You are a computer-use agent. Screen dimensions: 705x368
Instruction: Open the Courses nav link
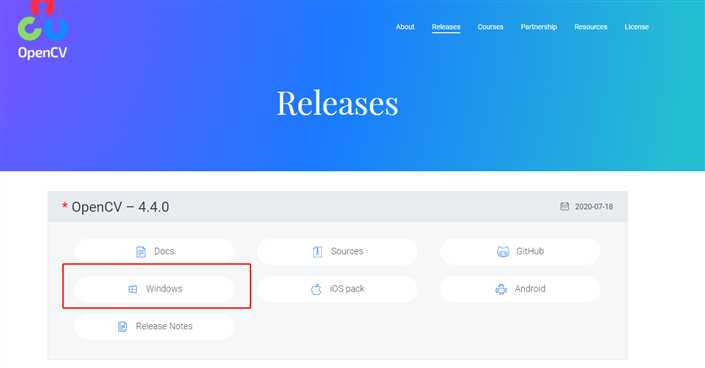click(x=490, y=27)
